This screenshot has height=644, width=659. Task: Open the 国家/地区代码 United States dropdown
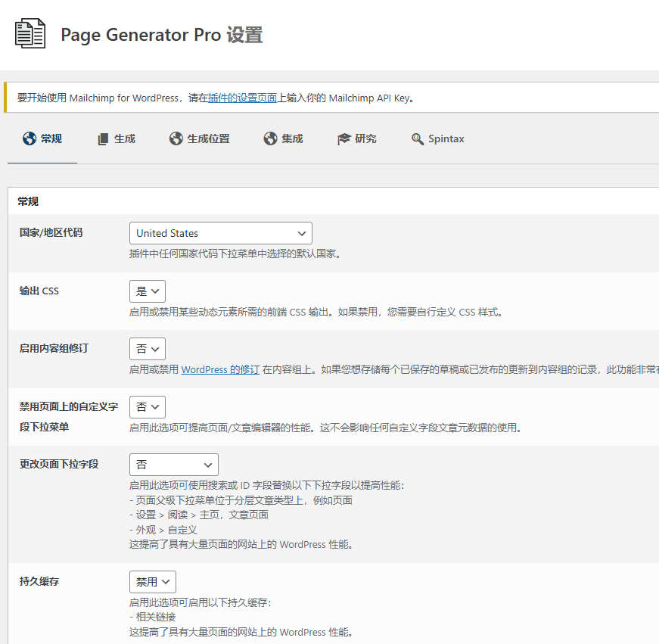point(221,233)
